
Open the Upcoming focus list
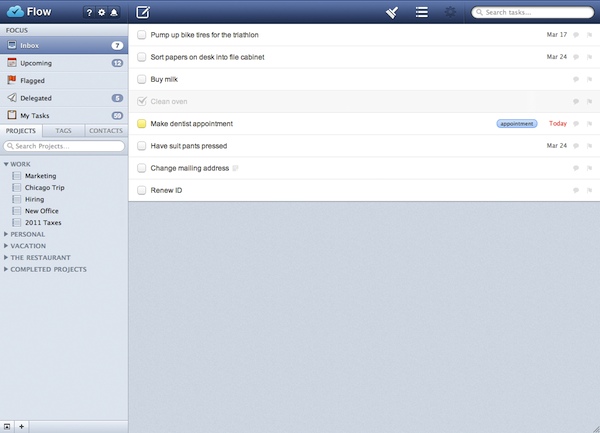64,63
